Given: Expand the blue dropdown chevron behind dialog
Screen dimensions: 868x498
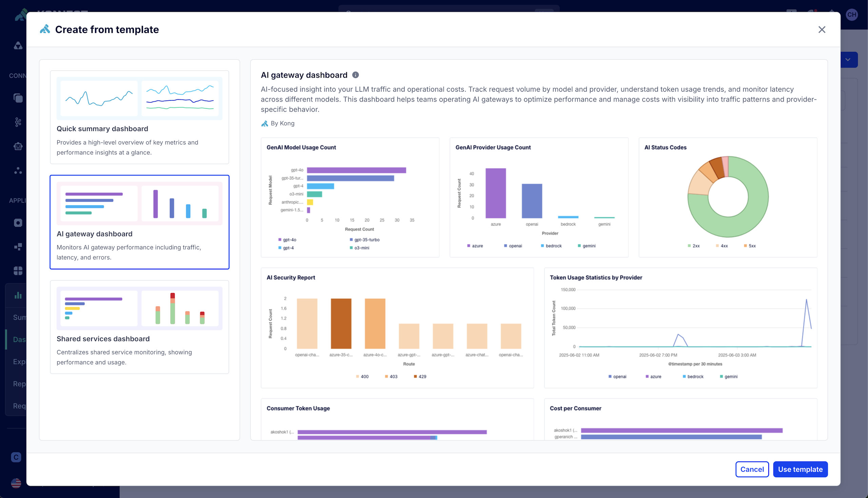Looking at the screenshot, I should coord(848,60).
